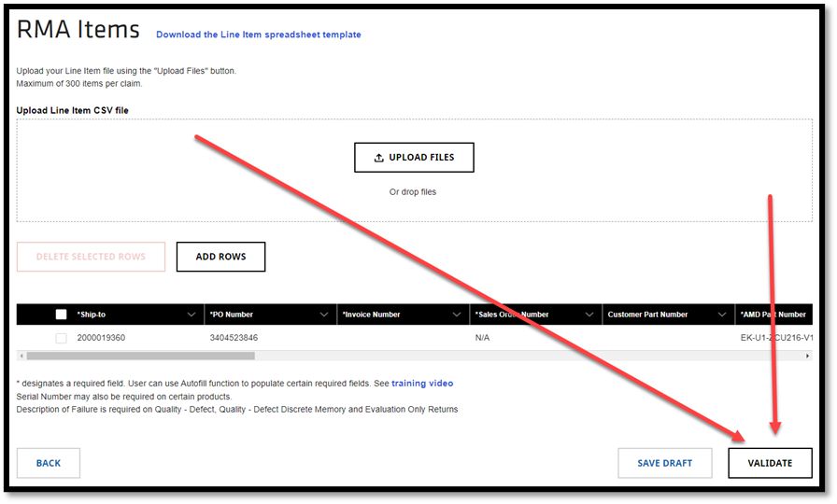Expand the Sales Order Number column chevron
The image size is (837, 504).
point(589,315)
